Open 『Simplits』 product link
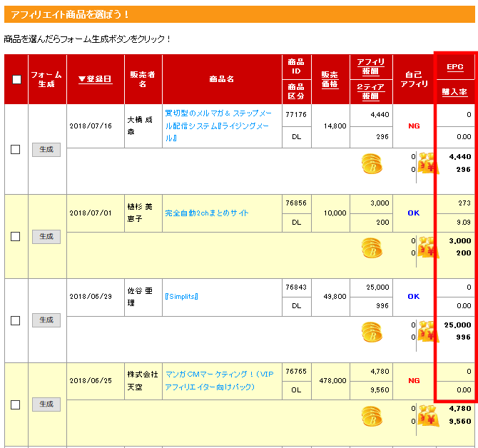The height and width of the screenshot is (448, 478). (181, 297)
